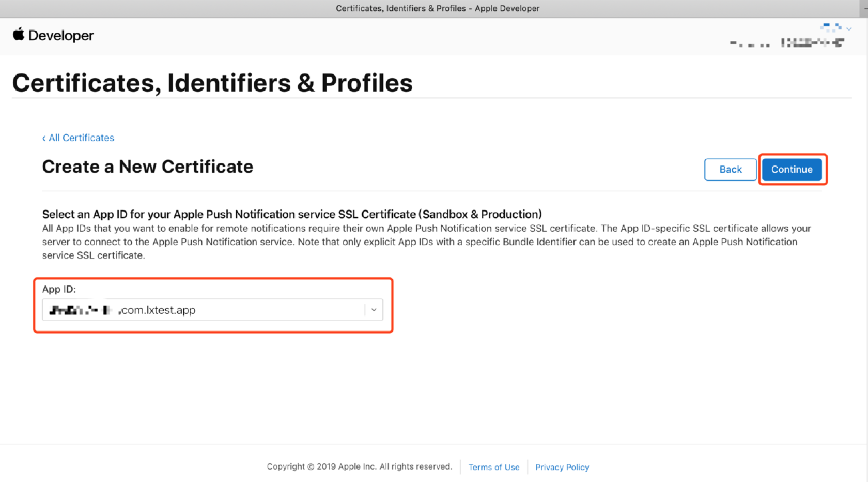868x482 pixels.
Task: Open the account menu chevron at top right
Action: coord(849,29)
